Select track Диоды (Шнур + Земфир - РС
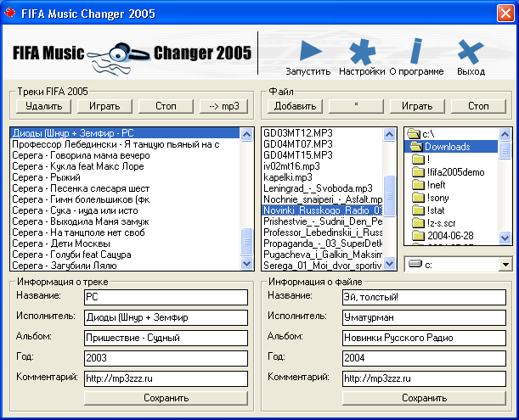Viewport: 519px width, 420px height. [x=125, y=133]
